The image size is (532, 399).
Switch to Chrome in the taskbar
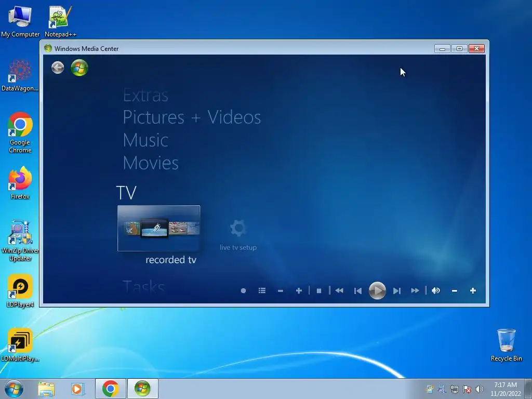(110, 389)
